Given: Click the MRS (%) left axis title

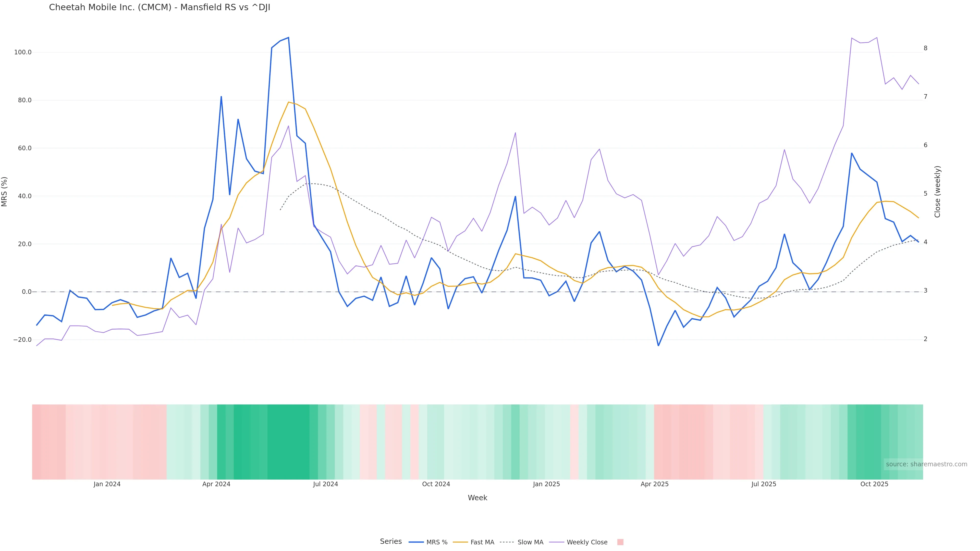Looking at the screenshot, I should (5, 192).
